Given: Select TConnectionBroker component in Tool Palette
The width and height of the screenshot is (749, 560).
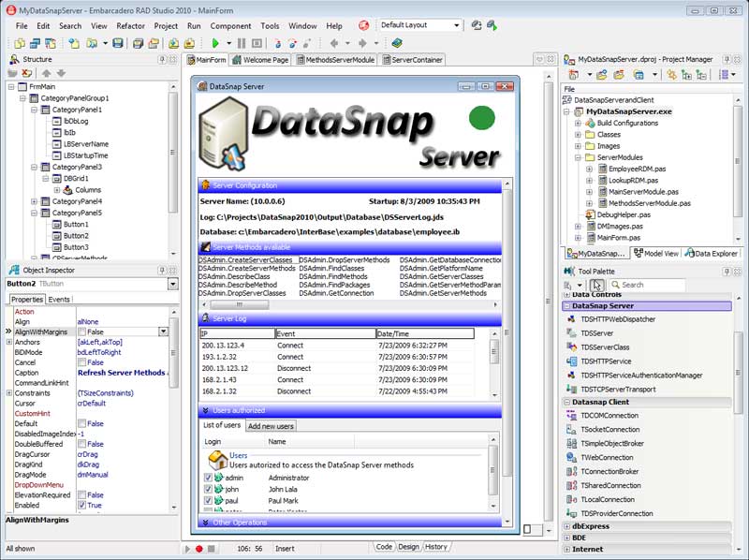Looking at the screenshot, I should pyautogui.click(x=609, y=472).
